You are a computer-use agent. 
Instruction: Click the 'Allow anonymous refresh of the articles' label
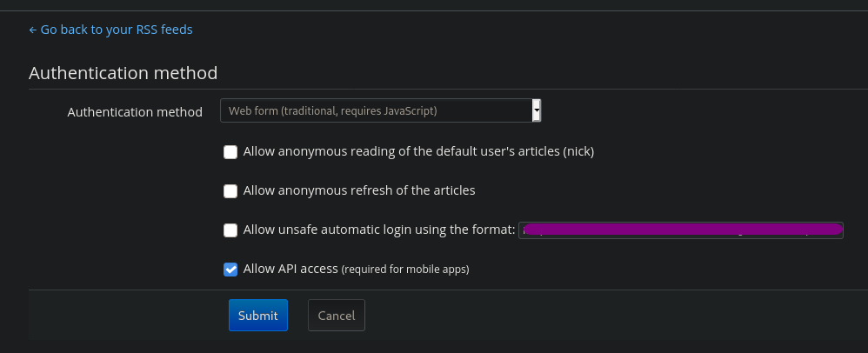pyautogui.click(x=359, y=190)
